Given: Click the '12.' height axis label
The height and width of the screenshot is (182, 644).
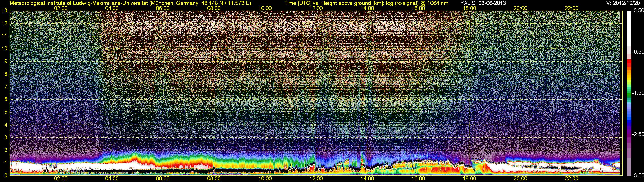Looking at the screenshot, I should coord(5,23).
